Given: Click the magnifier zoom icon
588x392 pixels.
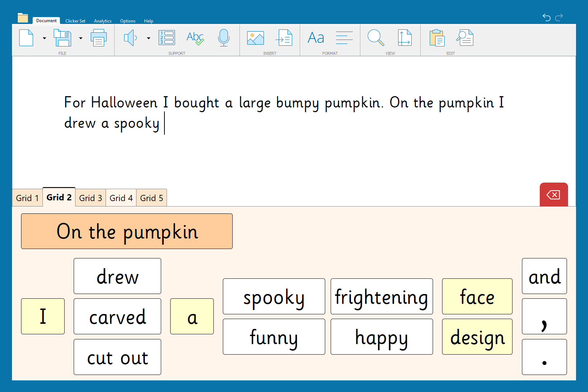Looking at the screenshot, I should coord(376,38).
